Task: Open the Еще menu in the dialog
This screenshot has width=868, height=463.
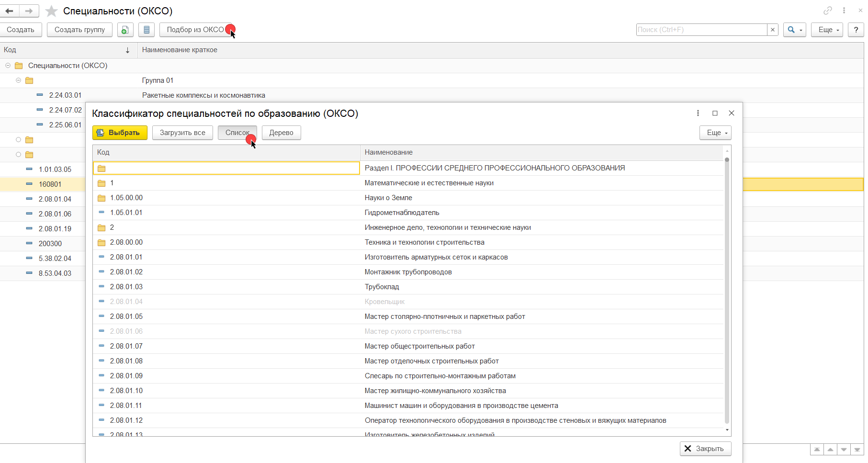Action: 715,133
